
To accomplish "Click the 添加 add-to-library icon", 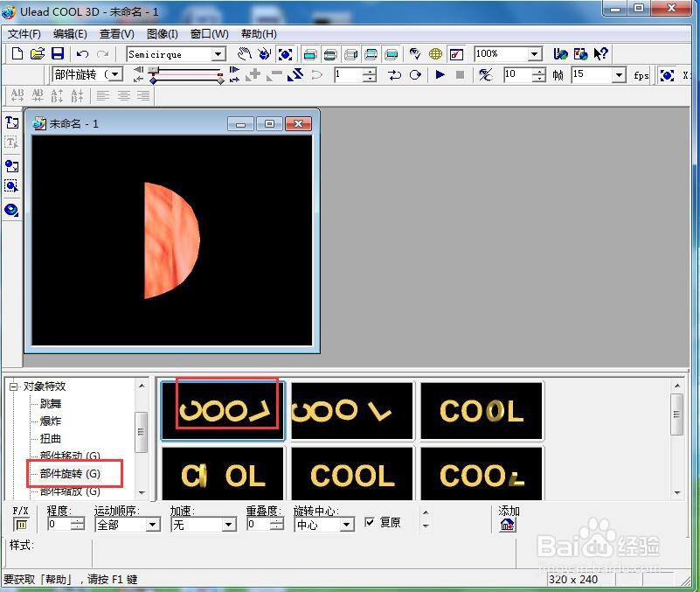I will (508, 525).
